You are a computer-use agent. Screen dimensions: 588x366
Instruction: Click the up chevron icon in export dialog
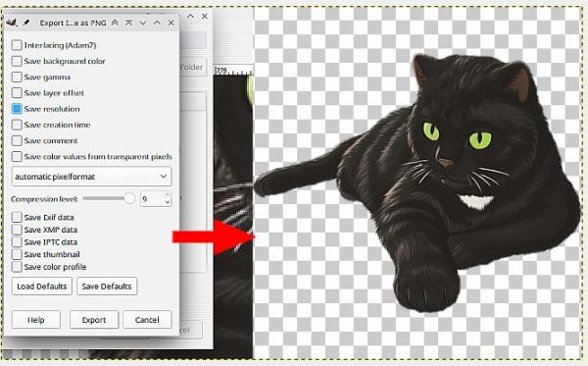[x=157, y=23]
